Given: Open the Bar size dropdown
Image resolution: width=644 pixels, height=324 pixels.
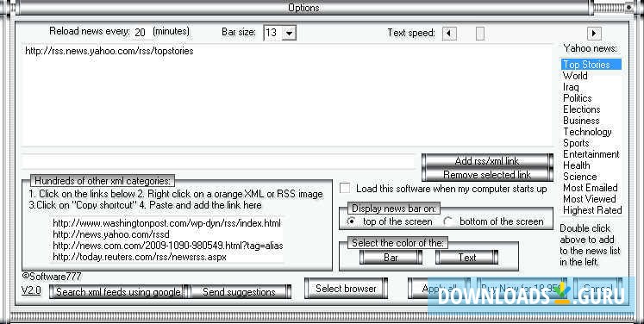Looking at the screenshot, I should click(x=289, y=33).
